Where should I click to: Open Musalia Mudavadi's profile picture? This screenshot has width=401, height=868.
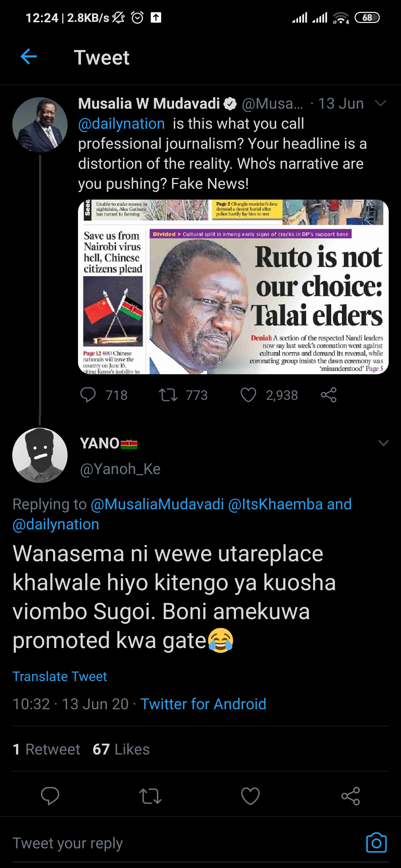coord(40,125)
